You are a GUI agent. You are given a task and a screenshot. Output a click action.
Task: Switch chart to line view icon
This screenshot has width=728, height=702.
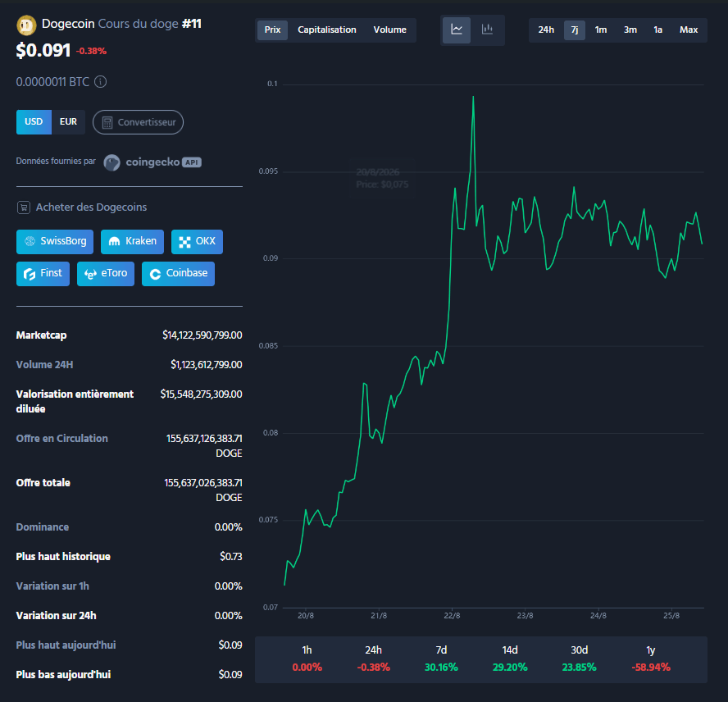(457, 30)
